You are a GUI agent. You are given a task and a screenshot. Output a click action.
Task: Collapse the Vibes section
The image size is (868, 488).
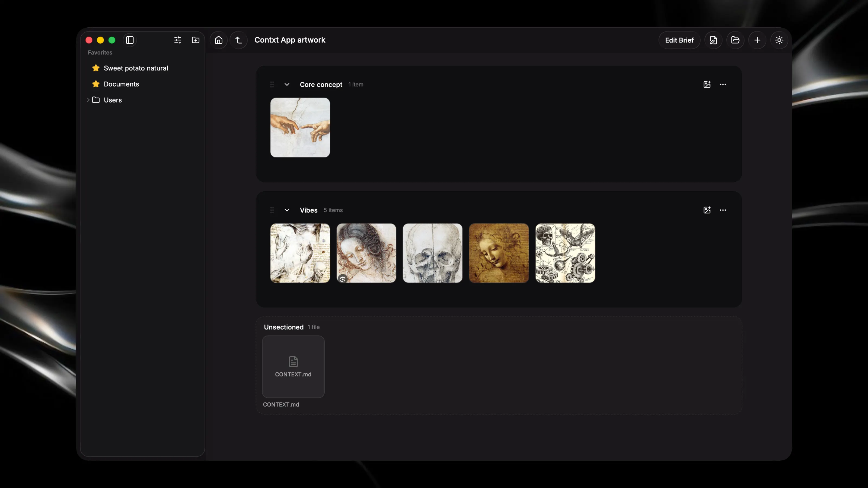(x=287, y=210)
